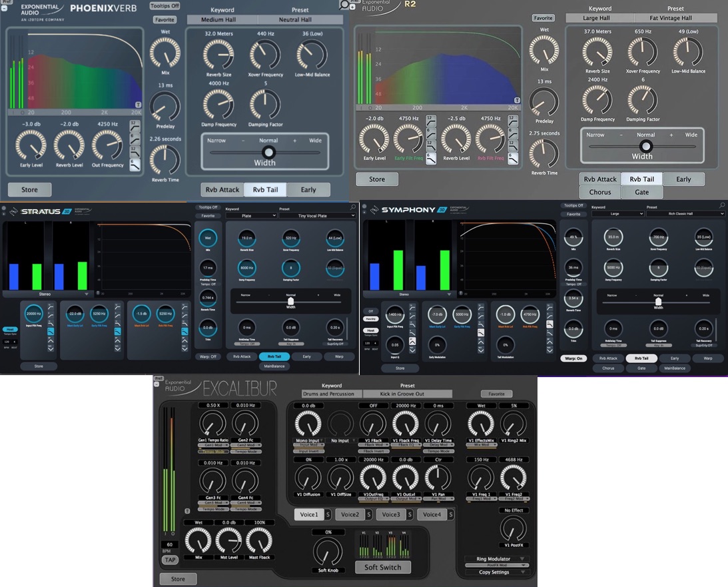The image size is (728, 587).
Task: Click the Reverb Size knob in PhoenixVerb
Action: click(x=218, y=55)
